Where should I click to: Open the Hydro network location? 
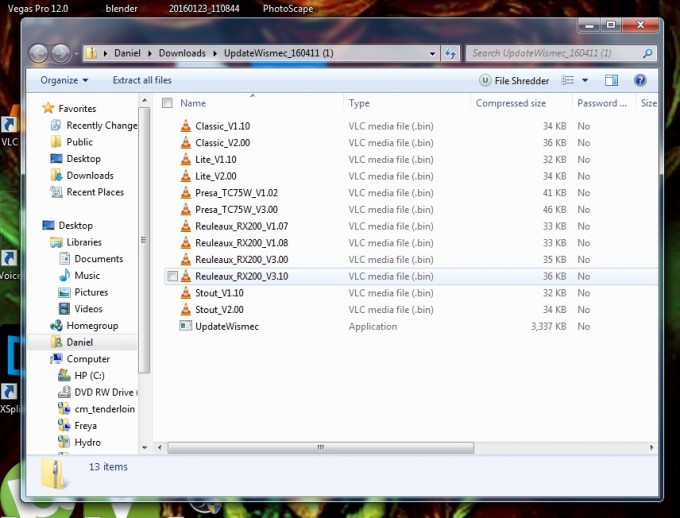pos(87,443)
